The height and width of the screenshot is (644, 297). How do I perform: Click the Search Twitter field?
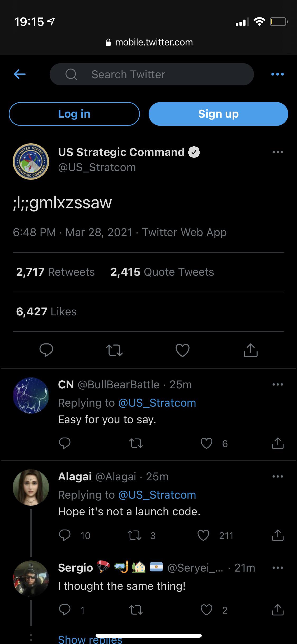click(x=152, y=74)
